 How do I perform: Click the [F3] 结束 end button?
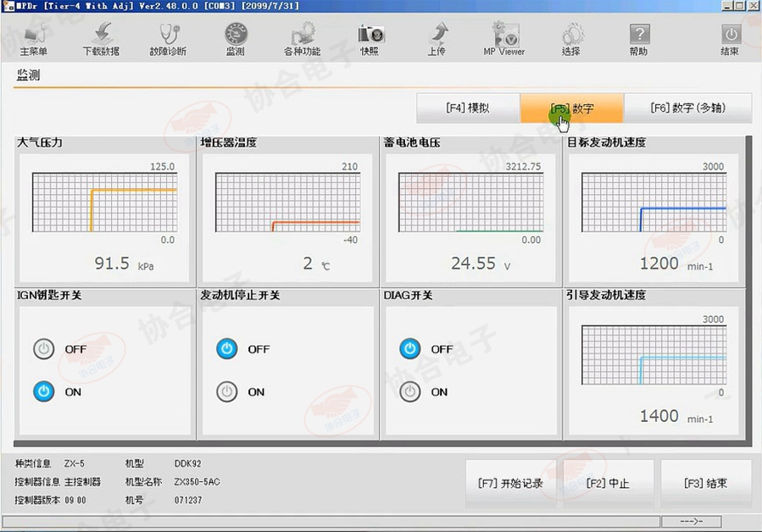705,484
